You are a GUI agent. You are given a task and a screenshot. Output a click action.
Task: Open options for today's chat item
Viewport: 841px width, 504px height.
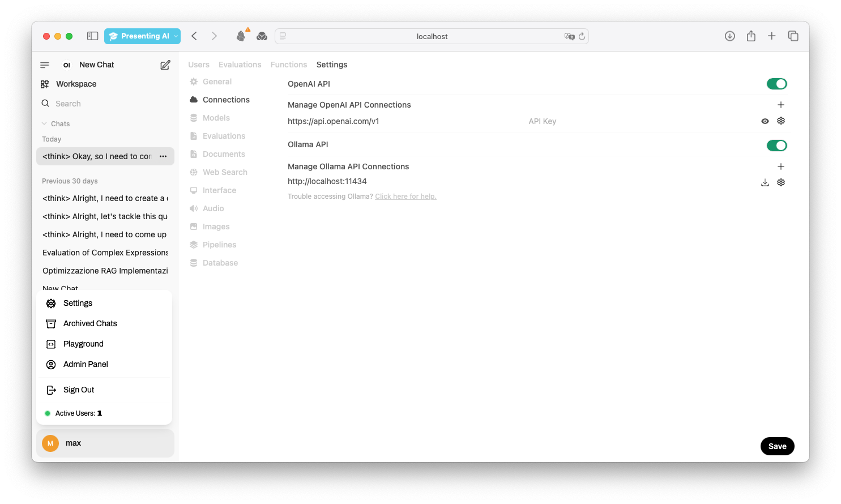pos(163,156)
